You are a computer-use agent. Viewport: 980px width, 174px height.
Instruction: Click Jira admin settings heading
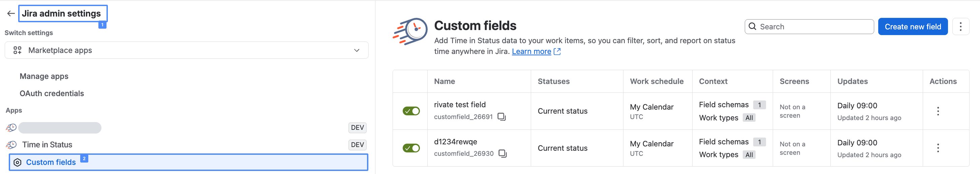click(x=61, y=14)
